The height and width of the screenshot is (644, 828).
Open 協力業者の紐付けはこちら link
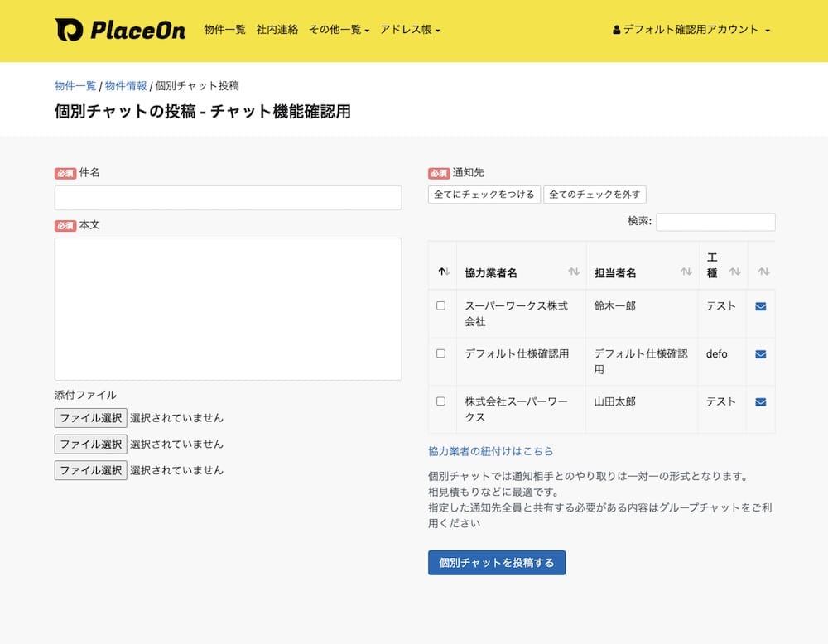490,451
